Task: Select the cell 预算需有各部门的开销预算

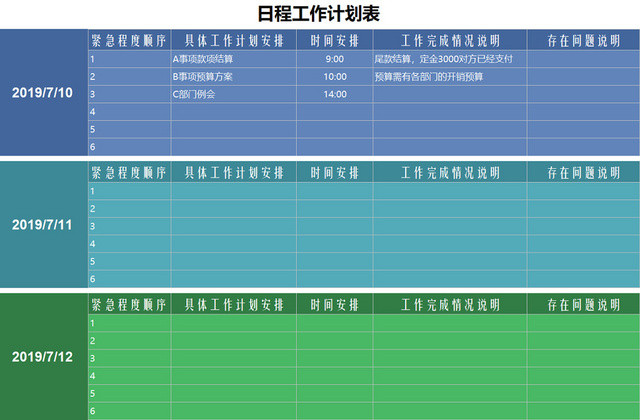Action: click(x=450, y=77)
